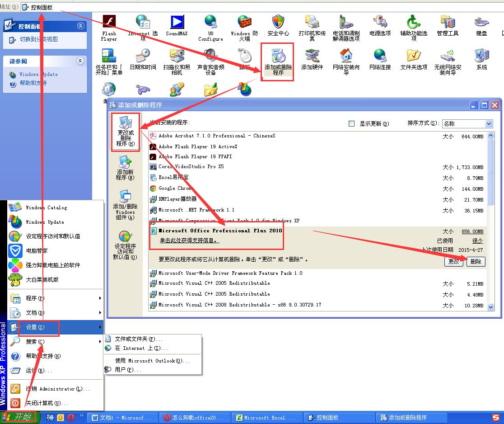This screenshot has width=504, height=424.
Task: Open the 无线网络安装向导 icon
Action: coord(448,62)
